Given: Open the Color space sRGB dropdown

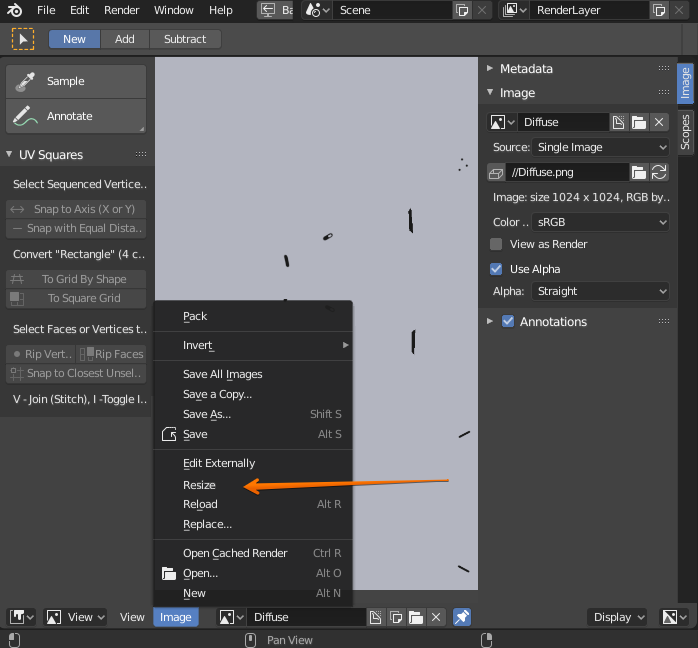Looking at the screenshot, I should pyautogui.click(x=600, y=222).
